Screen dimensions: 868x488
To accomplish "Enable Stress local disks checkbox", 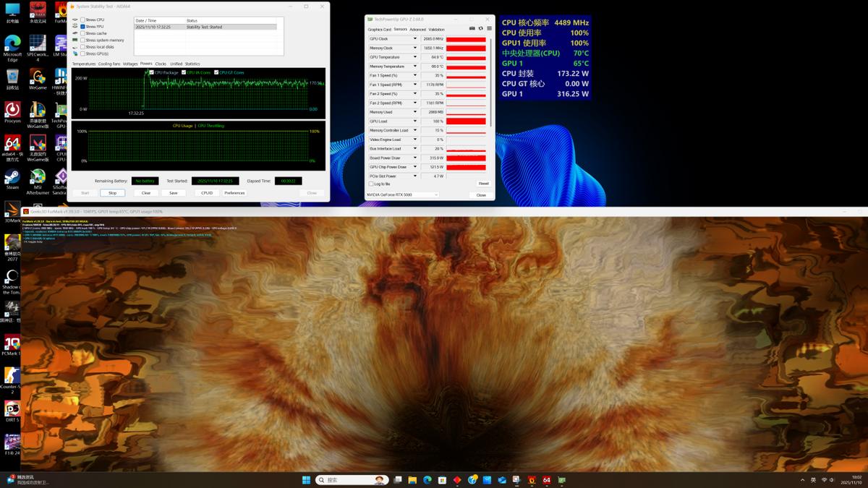I will coord(82,47).
